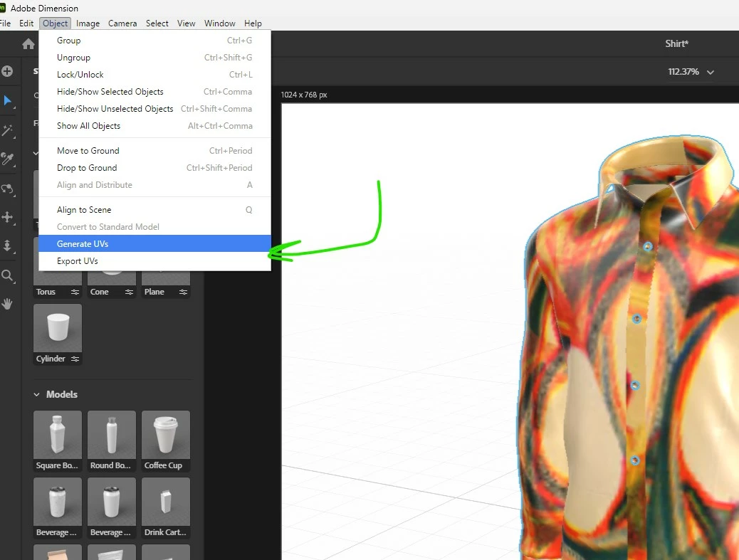Choose Hide/Show Selected Objects
The height and width of the screenshot is (560, 739).
tap(154, 92)
